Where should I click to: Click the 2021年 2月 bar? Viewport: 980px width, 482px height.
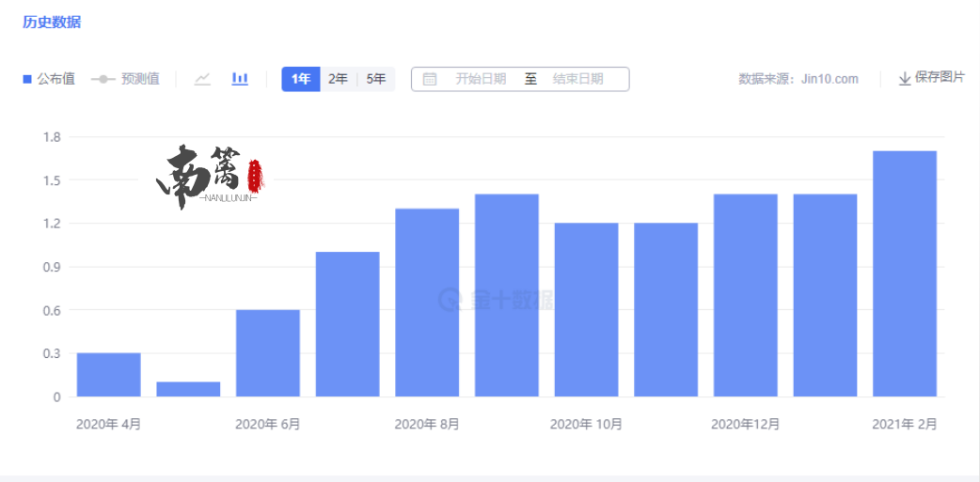click(904, 273)
